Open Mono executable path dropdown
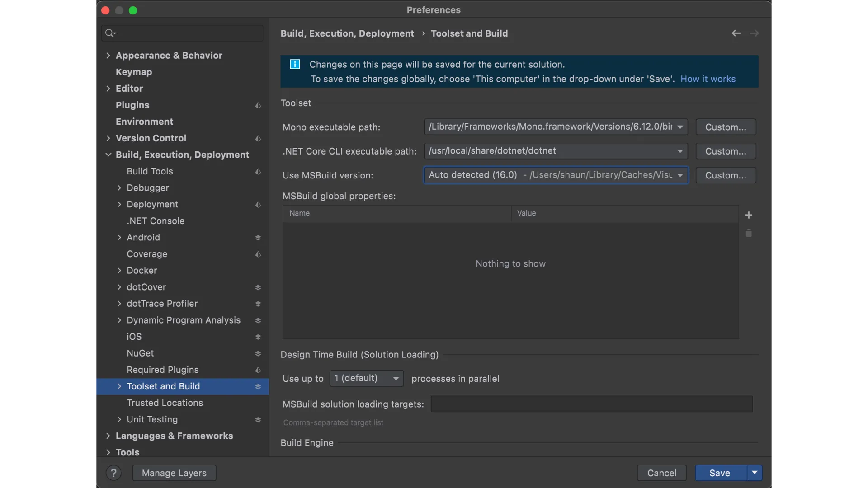 point(680,127)
